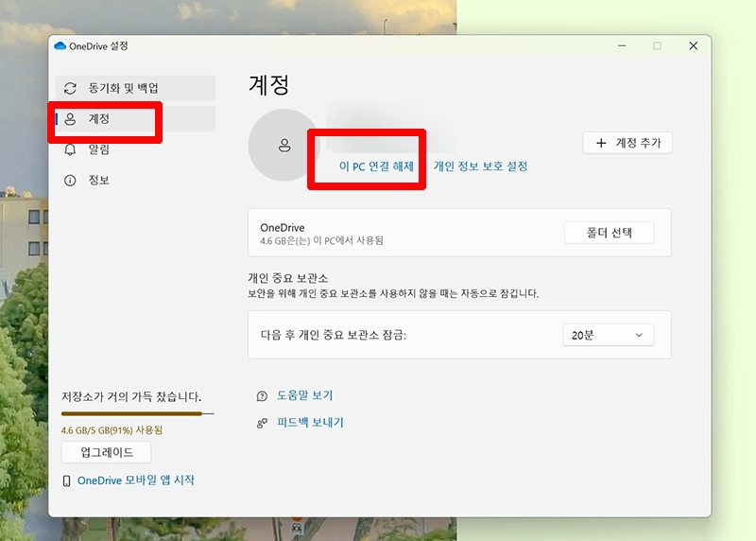Click 4.6 GB은(는) 이 PC에서 사용됨 text

(x=321, y=240)
